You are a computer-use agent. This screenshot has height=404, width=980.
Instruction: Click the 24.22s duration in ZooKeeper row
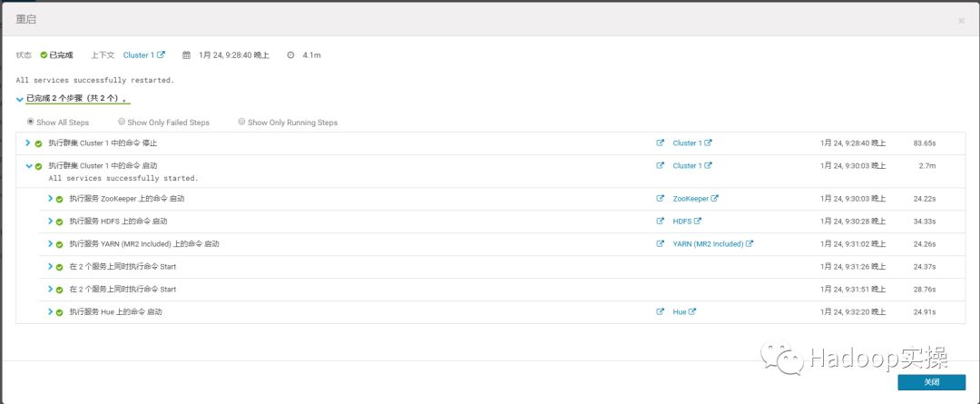[x=925, y=199]
